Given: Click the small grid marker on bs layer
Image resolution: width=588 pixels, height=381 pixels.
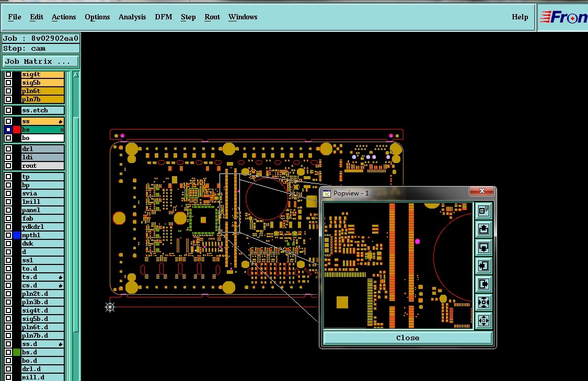Looking at the screenshot, I should (62, 130).
